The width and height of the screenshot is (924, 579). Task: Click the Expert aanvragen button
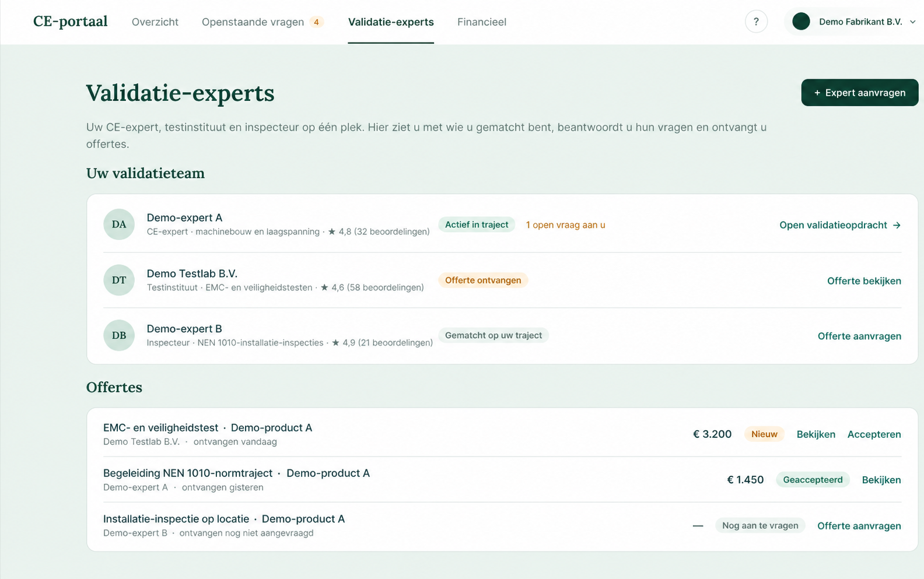pos(860,93)
